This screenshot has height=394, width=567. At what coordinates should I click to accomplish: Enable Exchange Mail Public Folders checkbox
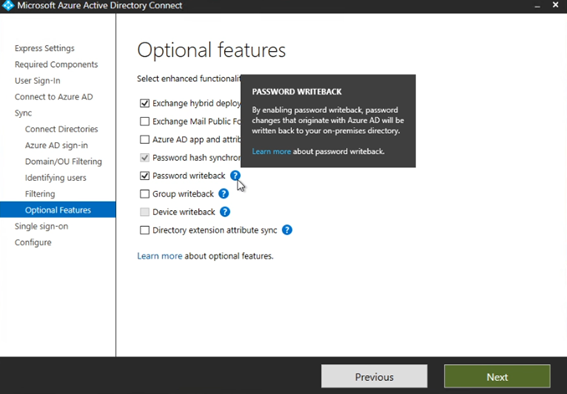coord(145,121)
